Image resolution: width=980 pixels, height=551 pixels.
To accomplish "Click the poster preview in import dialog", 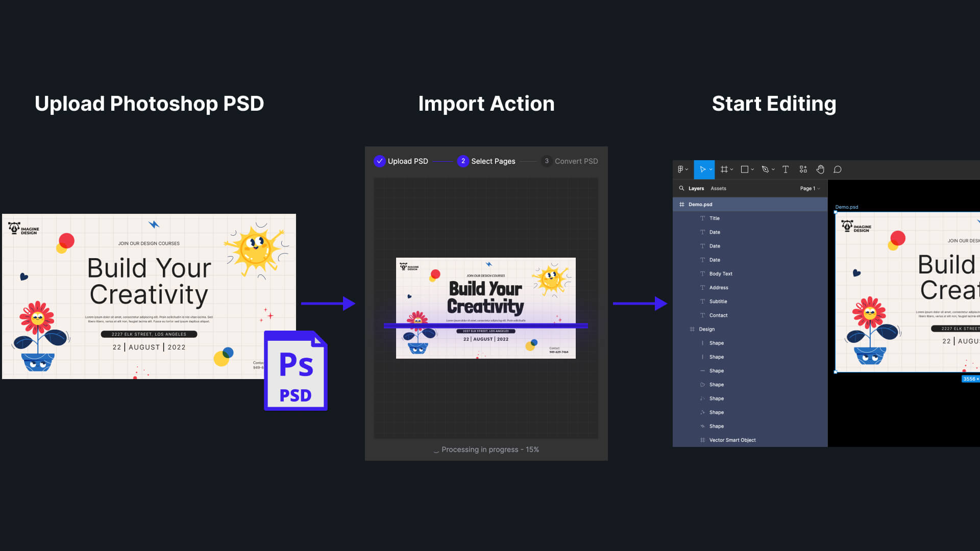I will click(x=485, y=308).
